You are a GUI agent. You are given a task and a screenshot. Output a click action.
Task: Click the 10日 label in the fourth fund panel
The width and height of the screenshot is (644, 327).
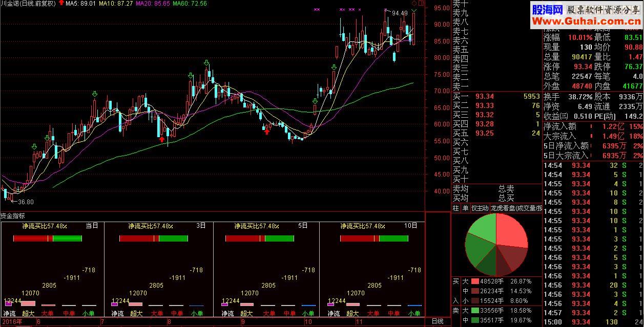(x=411, y=225)
